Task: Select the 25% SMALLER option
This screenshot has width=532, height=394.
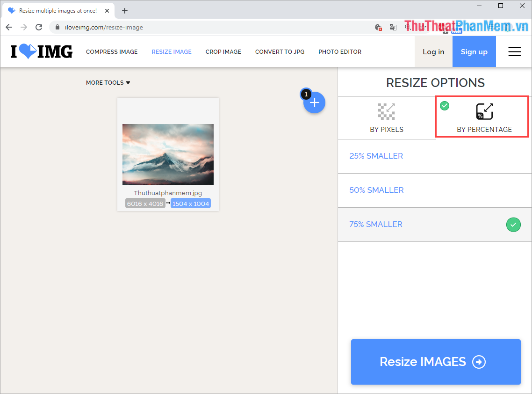Action: 376,156
